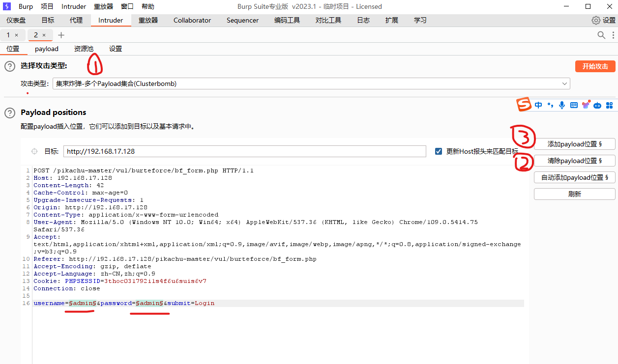Click the Origin header line
618x364 pixels.
click(x=90, y=207)
